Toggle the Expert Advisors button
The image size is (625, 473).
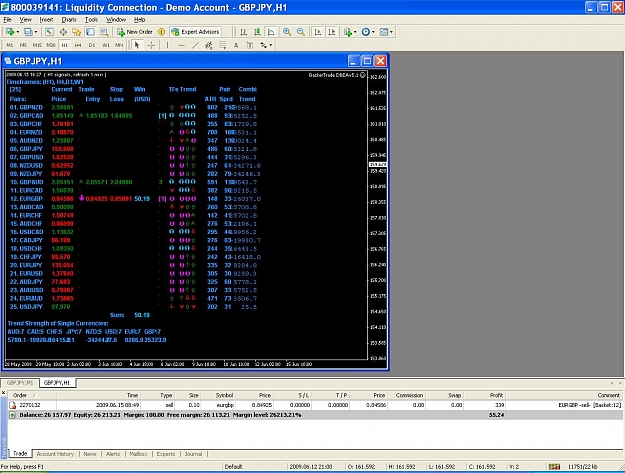pos(195,32)
